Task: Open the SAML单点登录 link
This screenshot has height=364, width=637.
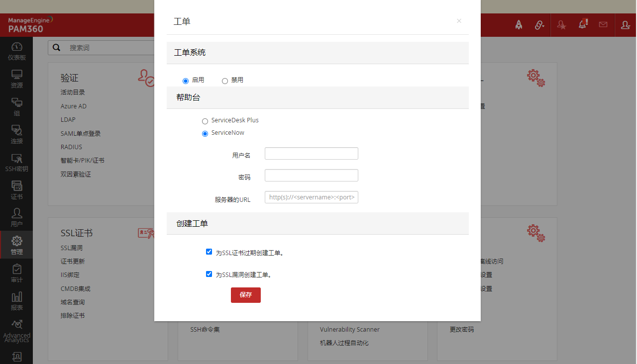Action: click(81, 133)
